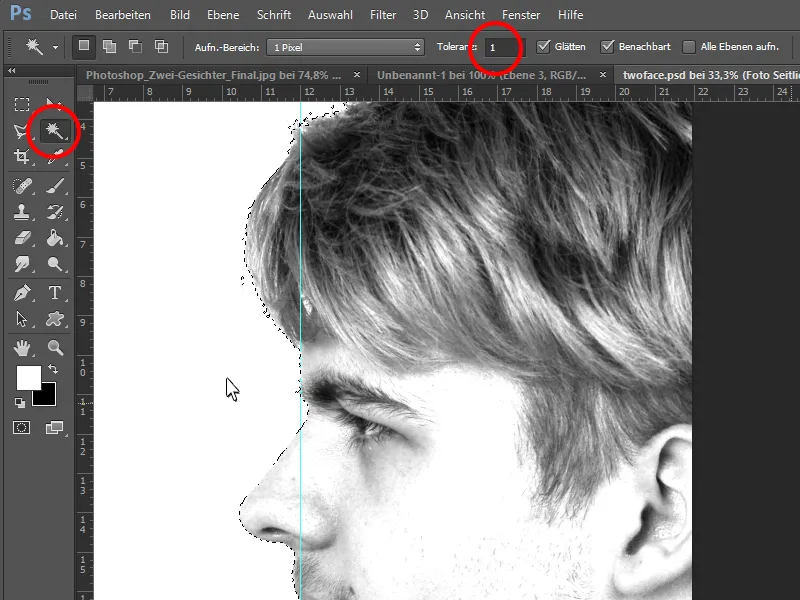Switch to Photoshop_Zwei-Gesichter_Final.jpg tab
The image size is (800, 600).
213,75
